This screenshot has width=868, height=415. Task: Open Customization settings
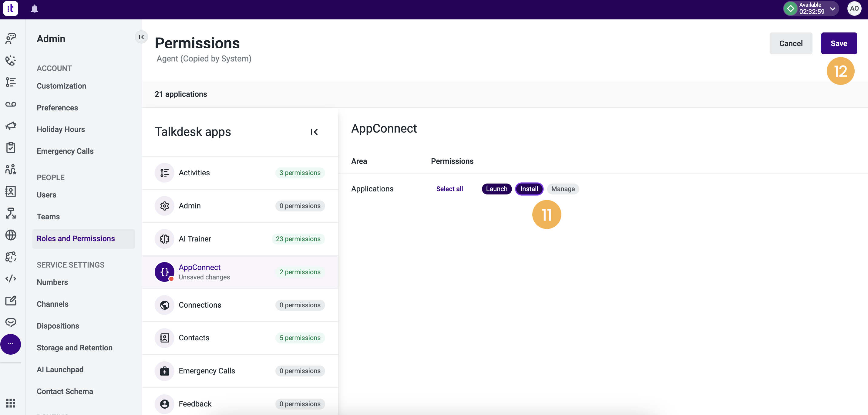click(61, 86)
